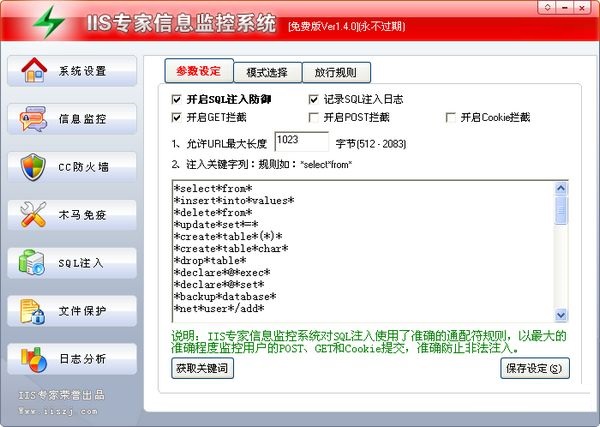Click the URL max length field showing 1023
600x427 pixels.
pyautogui.click(x=302, y=142)
